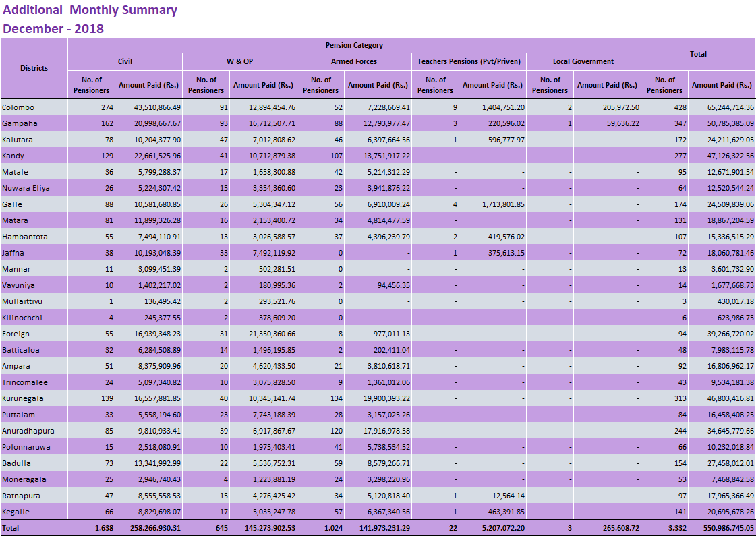Click the 'Additional Monthly Summary' title
Screen dimensions: 756x536
coord(90,9)
